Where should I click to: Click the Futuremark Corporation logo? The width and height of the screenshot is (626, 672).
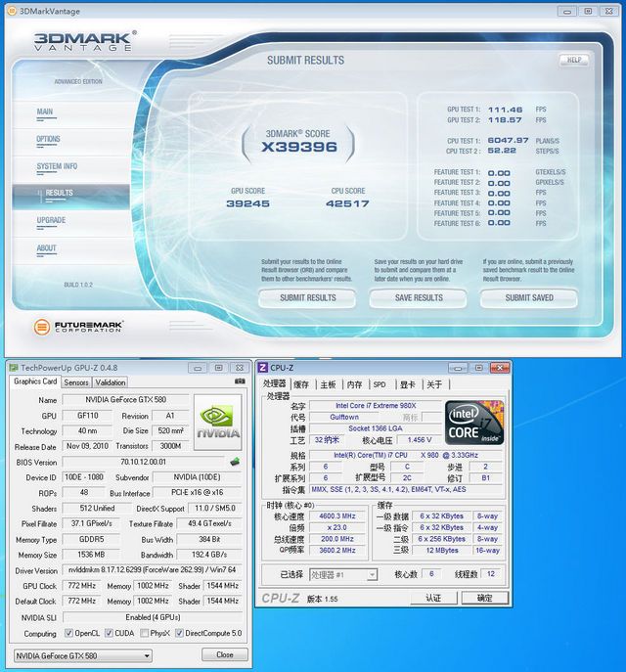[x=79, y=327]
